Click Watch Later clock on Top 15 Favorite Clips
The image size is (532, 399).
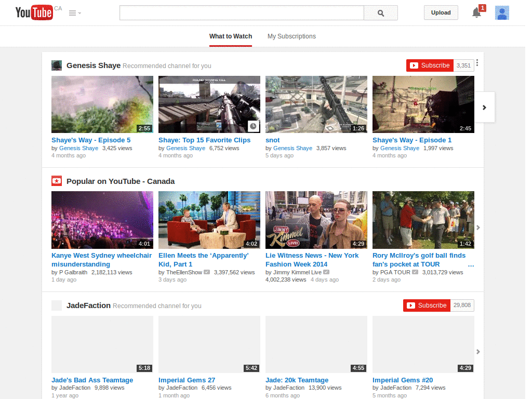click(253, 126)
